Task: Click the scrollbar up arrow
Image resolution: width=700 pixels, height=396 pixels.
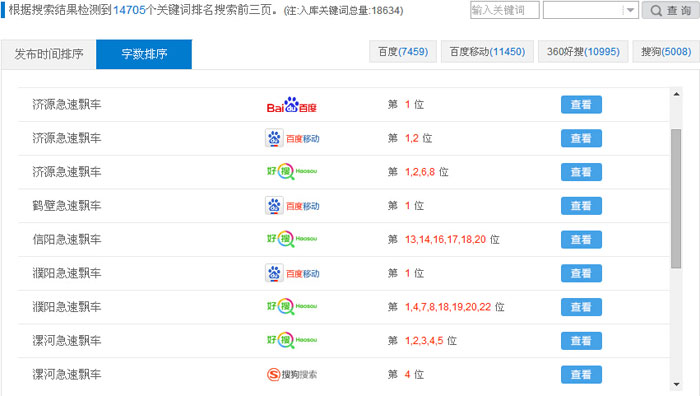Action: point(676,94)
